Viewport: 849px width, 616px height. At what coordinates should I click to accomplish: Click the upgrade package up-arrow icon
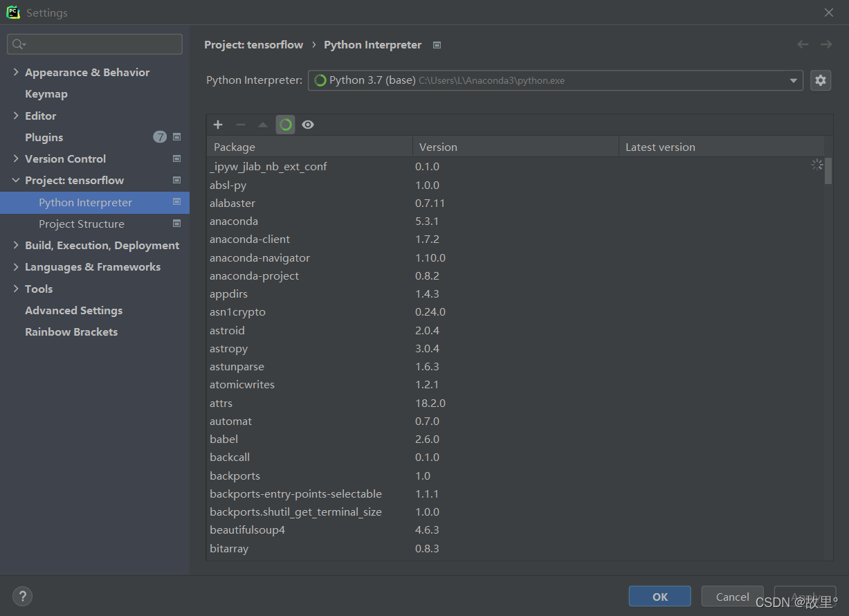point(263,125)
